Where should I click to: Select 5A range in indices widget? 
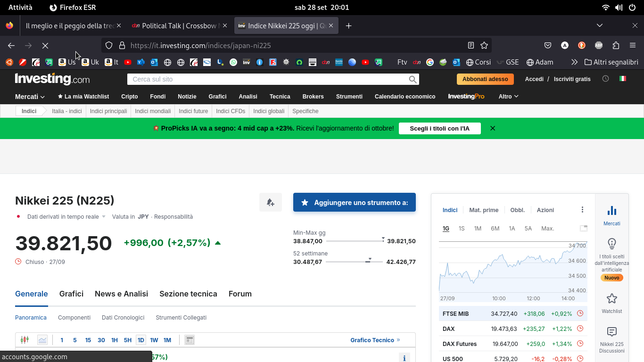528,228
